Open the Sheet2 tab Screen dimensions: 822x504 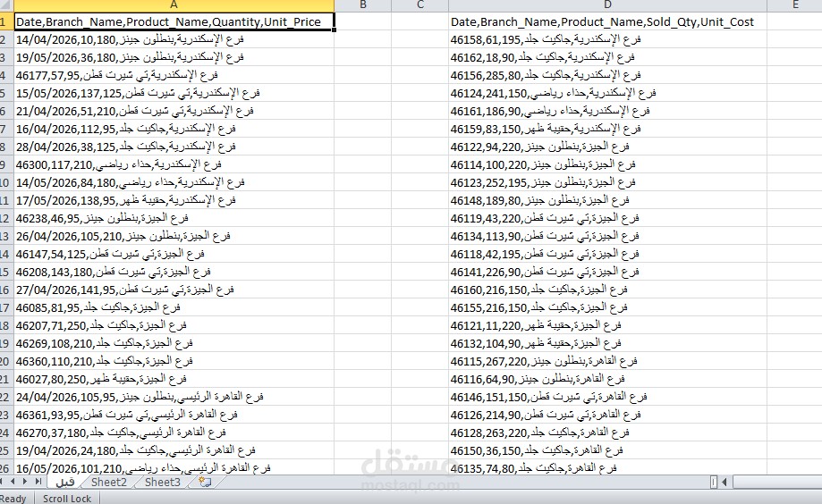pyautogui.click(x=109, y=482)
